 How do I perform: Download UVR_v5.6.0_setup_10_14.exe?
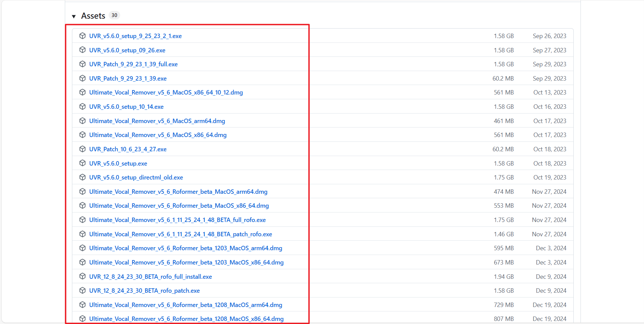(126, 107)
